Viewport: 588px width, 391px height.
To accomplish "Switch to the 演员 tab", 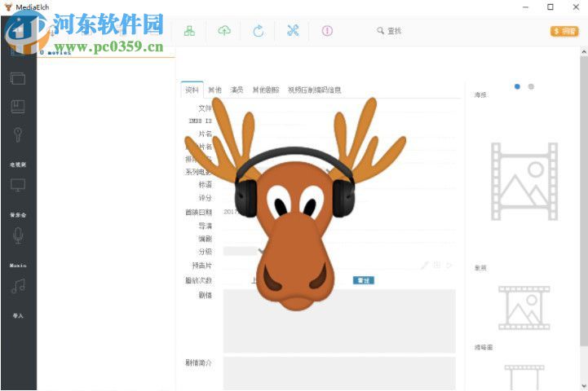I will point(237,90).
